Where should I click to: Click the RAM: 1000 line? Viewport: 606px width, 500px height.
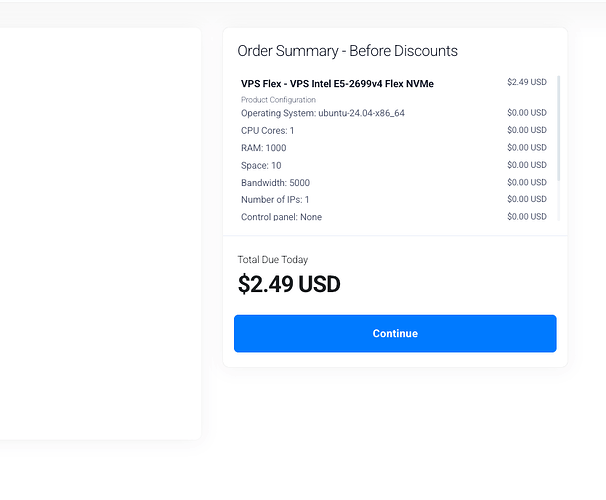(263, 148)
